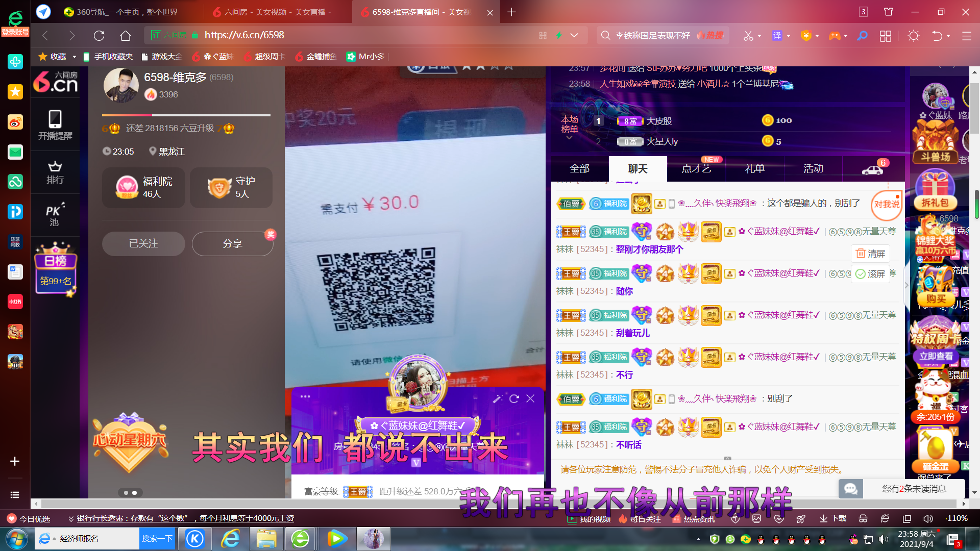Click the 110% zoom level control
The height and width of the screenshot is (551, 980).
coord(957,518)
